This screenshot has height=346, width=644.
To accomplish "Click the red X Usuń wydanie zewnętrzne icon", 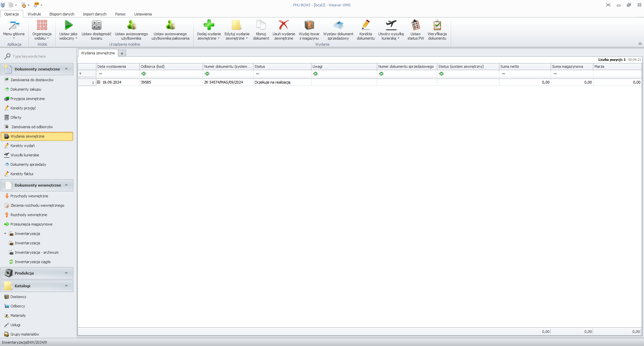I will [x=284, y=25].
